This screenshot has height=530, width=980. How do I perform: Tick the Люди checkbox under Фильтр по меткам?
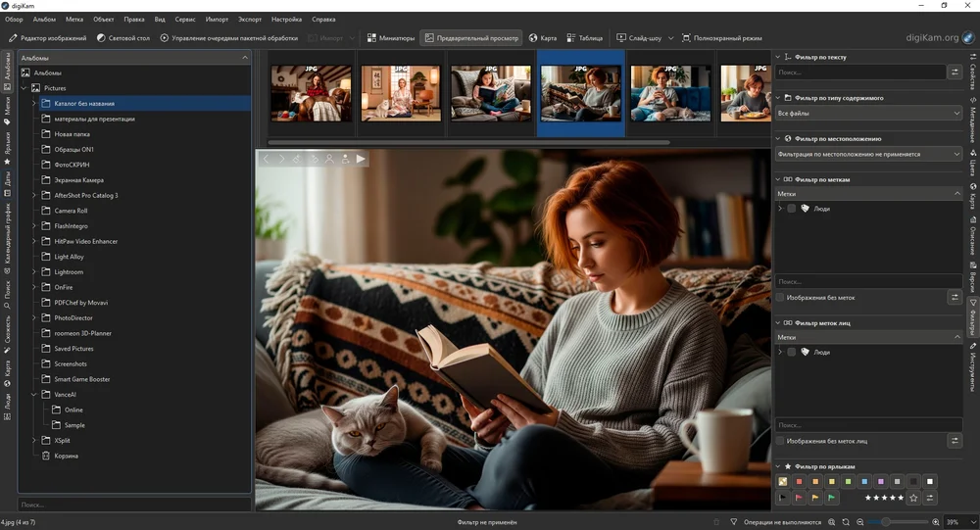(792, 209)
